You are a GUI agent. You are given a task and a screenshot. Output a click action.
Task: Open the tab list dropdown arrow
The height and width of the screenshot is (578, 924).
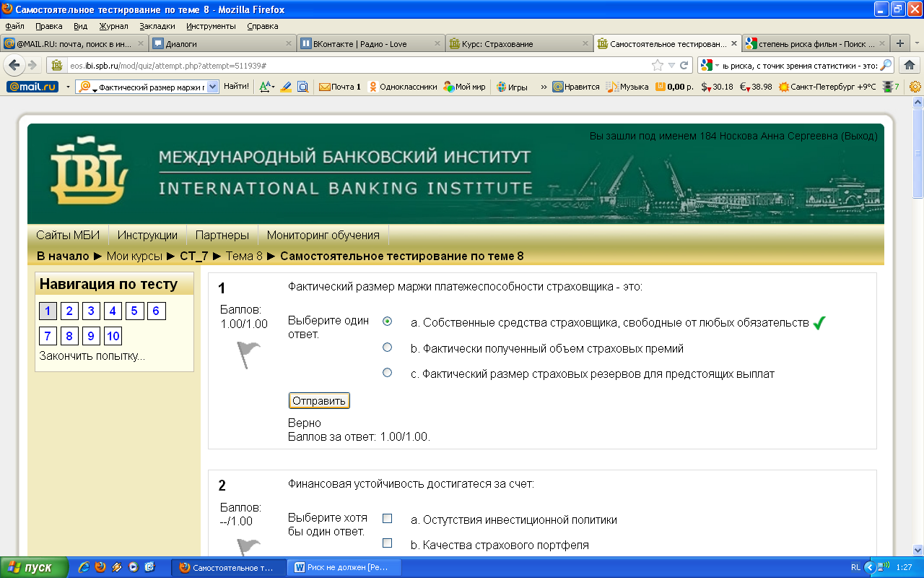click(x=918, y=43)
